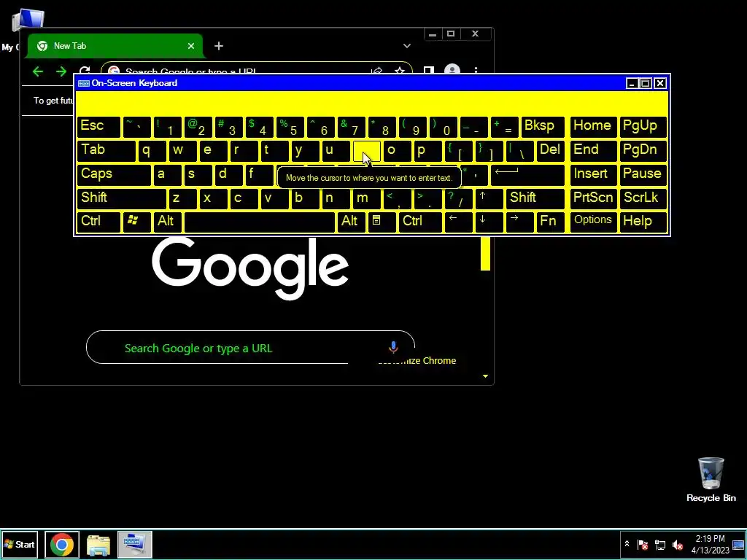747x560 pixels.
Task: Click On-Screen Keyboard taskbar icon
Action: click(135, 544)
